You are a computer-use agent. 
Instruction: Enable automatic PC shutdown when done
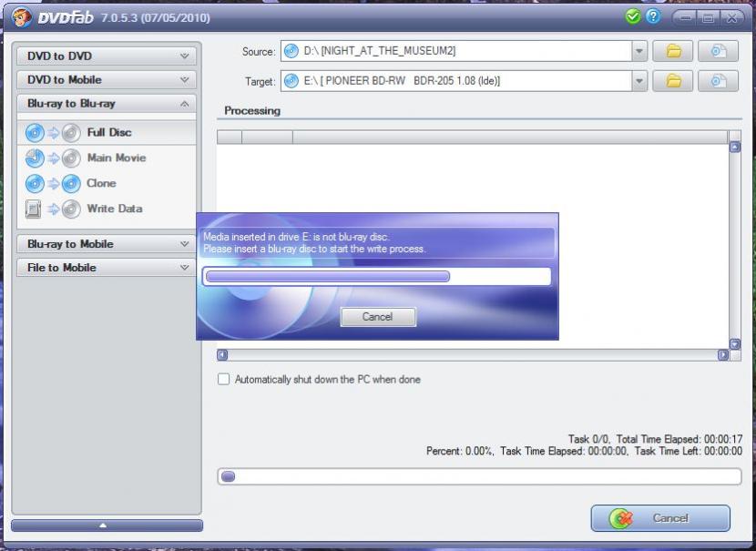pyautogui.click(x=224, y=379)
